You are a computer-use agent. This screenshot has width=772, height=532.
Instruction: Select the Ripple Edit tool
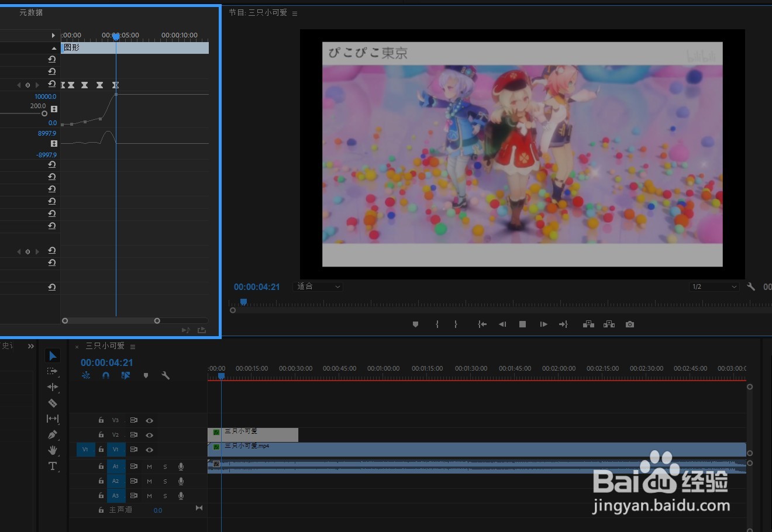point(53,387)
